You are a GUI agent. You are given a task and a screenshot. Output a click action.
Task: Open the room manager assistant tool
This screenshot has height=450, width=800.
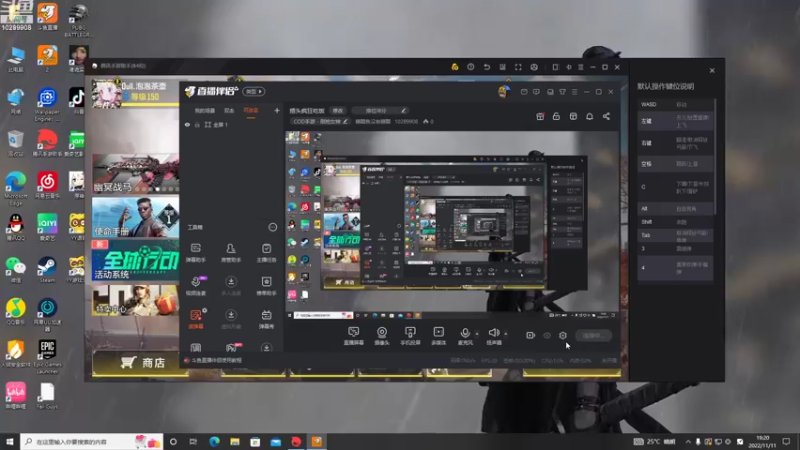[231, 253]
